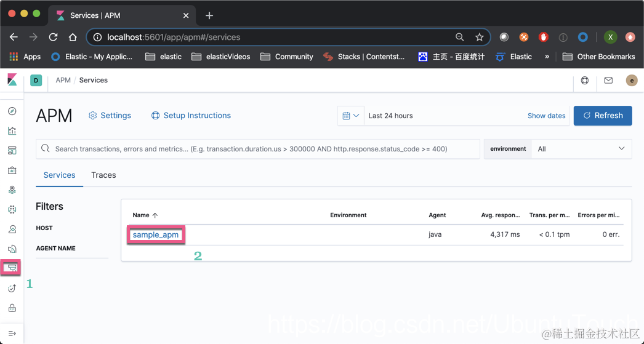The image size is (644, 344).
Task: Click the Refresh button
Action: tap(603, 116)
